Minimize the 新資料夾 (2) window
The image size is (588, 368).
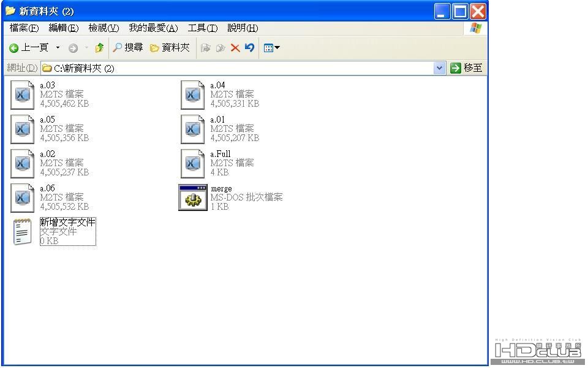tap(442, 11)
